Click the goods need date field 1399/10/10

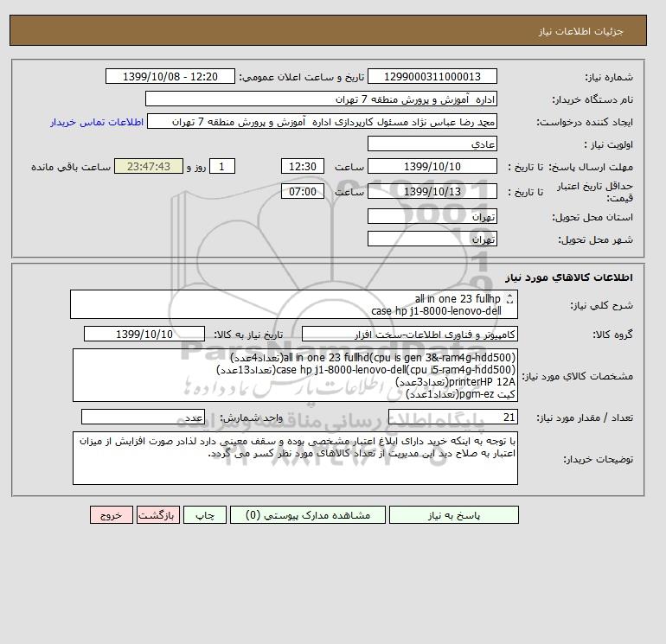coord(144,334)
